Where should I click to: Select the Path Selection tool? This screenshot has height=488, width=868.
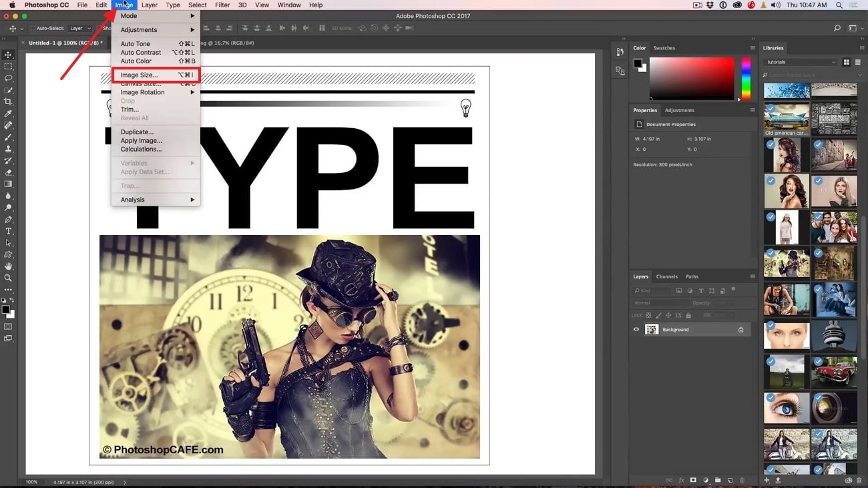(9, 242)
